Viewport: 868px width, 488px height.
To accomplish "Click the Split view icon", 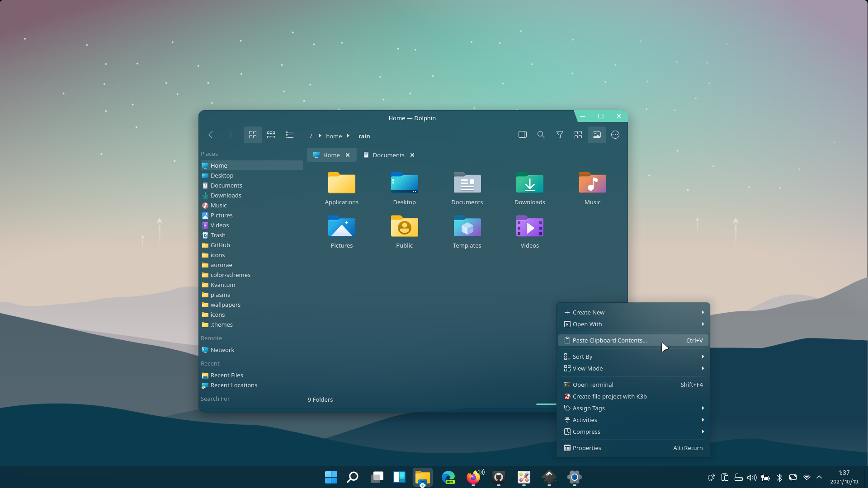I will tap(523, 135).
